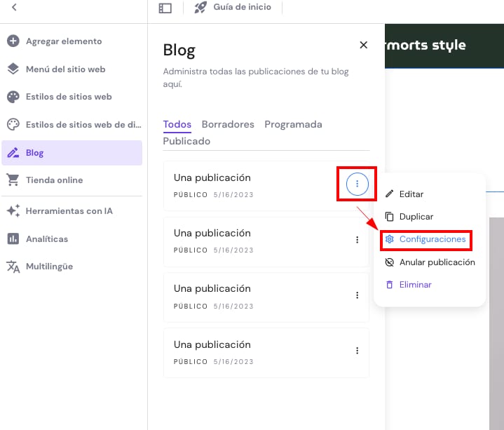Open options menu for first publication
Viewport: 504px width, 430px height.
point(357,184)
